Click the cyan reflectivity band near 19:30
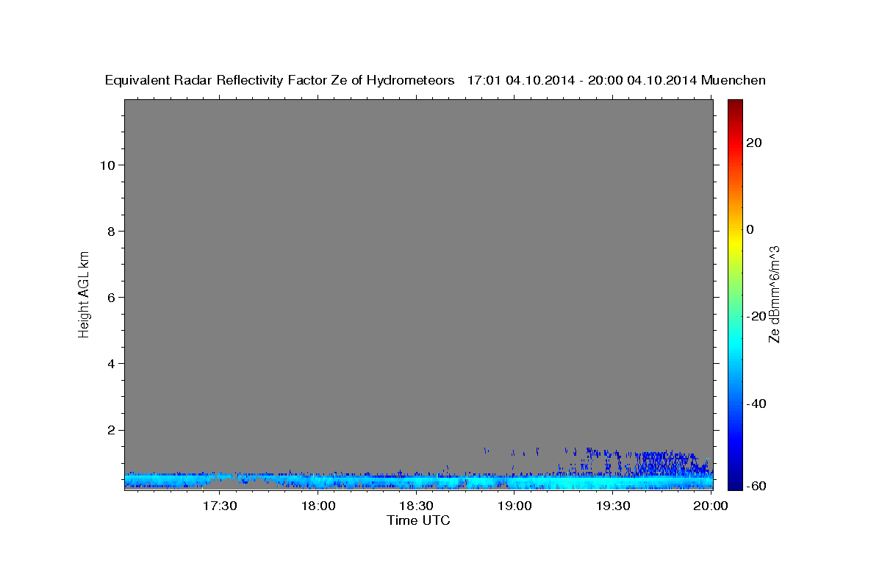This screenshot has width=882, height=588. click(612, 482)
